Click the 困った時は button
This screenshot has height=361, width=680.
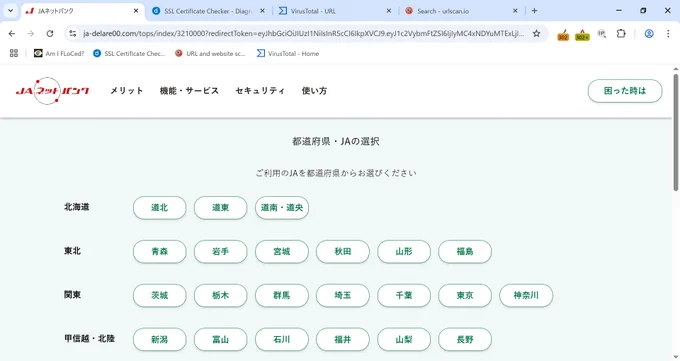625,91
